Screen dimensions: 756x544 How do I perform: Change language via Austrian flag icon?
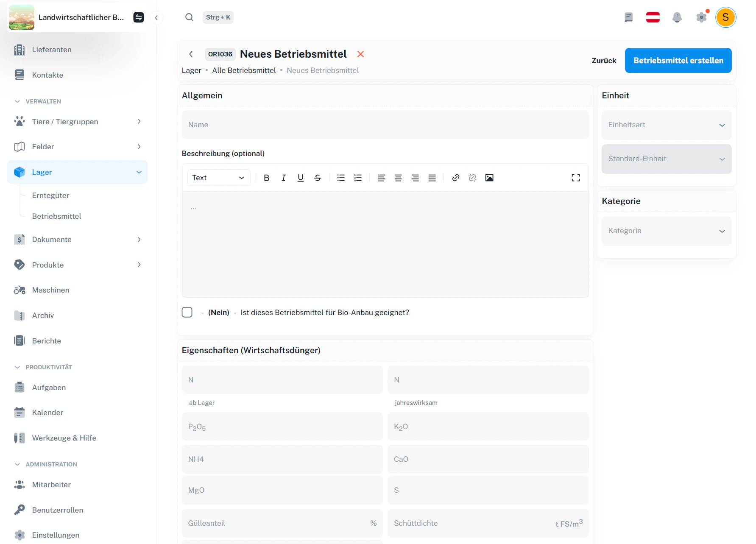tap(653, 17)
